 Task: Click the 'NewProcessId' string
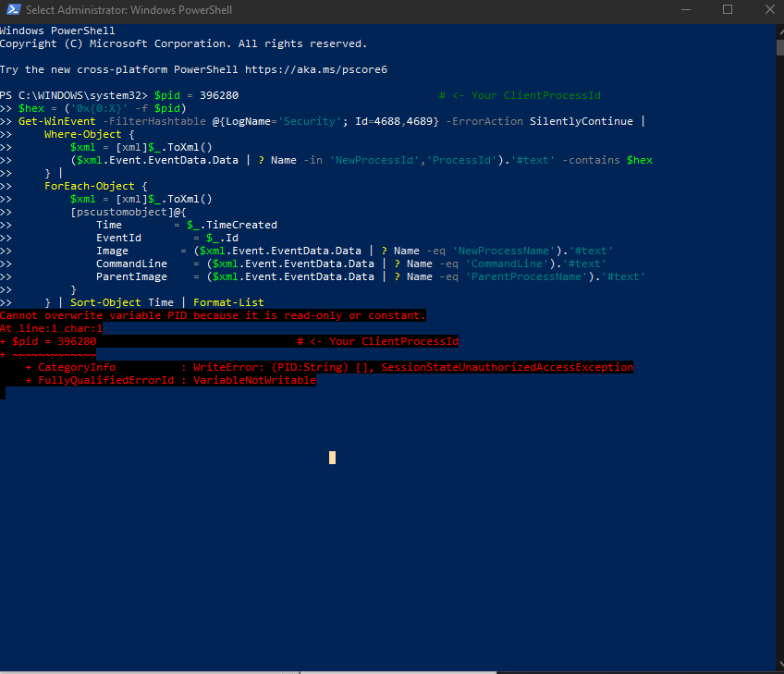pyautogui.click(x=374, y=161)
